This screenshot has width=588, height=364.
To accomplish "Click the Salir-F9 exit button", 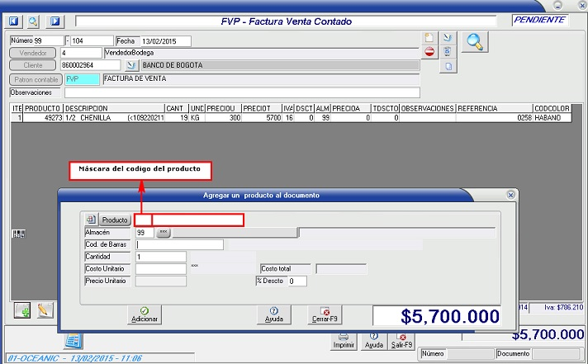I will tap(401, 339).
